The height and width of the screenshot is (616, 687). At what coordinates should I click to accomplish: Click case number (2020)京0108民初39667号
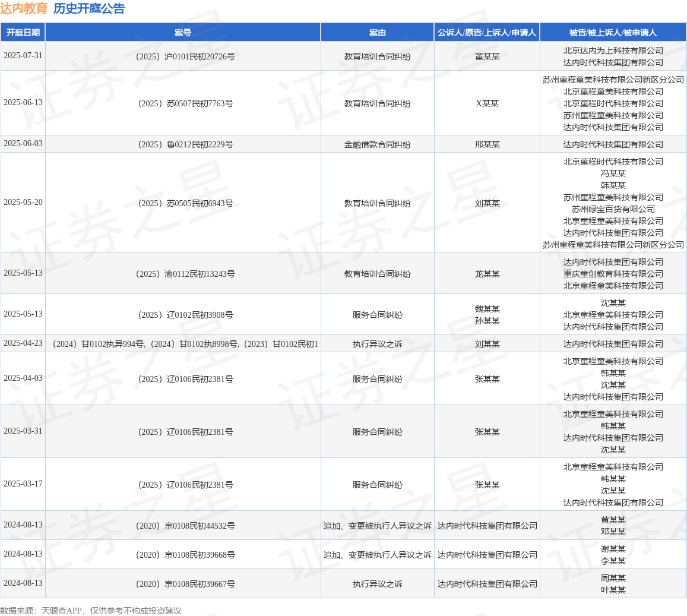tap(185, 584)
